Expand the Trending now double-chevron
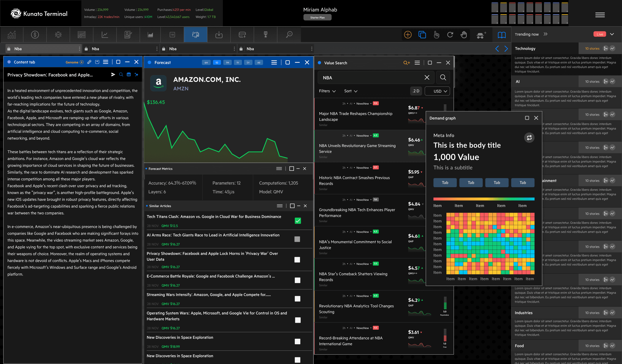The image size is (622, 364). tap(546, 34)
